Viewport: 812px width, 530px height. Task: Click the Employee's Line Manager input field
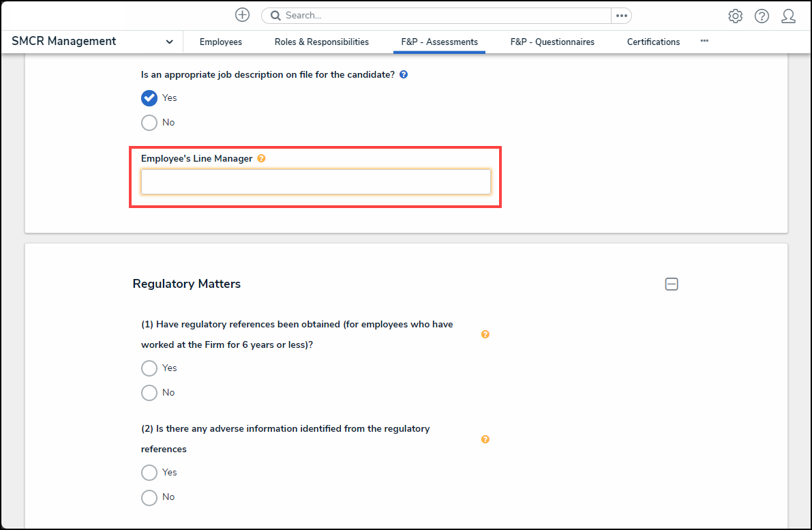point(316,182)
